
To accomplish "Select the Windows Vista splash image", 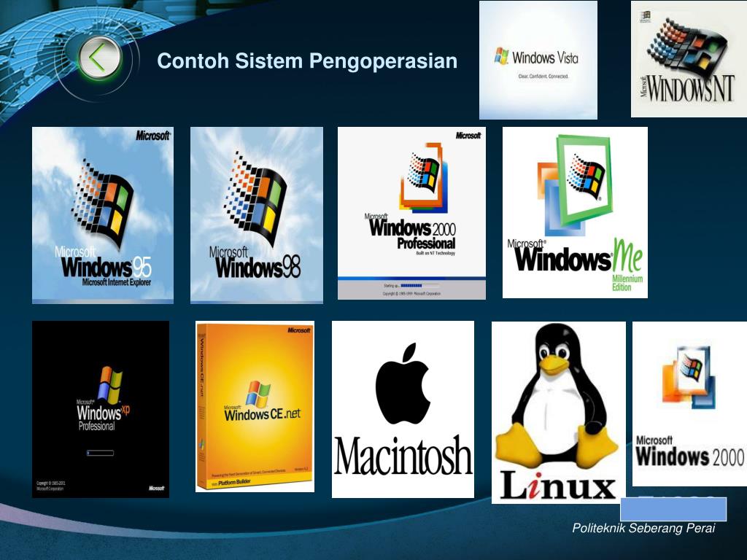I will click(538, 60).
